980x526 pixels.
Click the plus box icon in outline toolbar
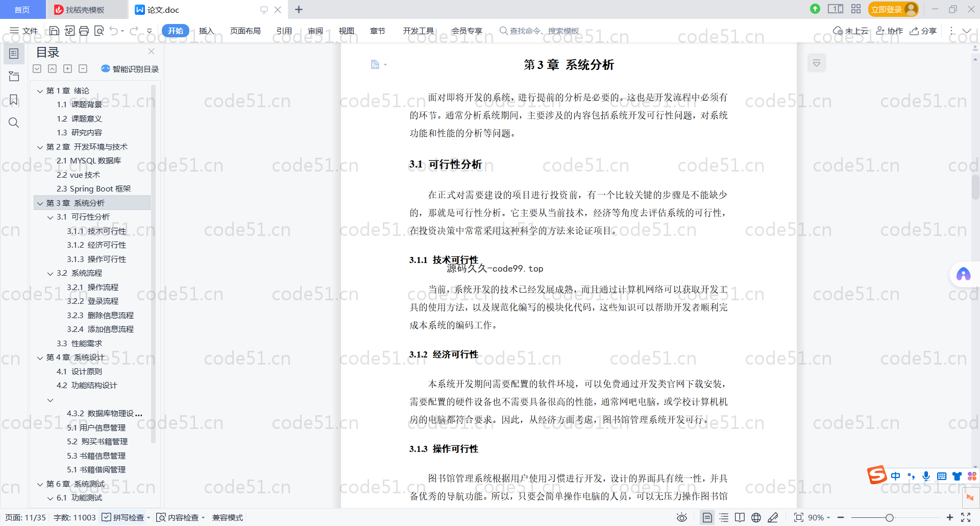point(67,68)
